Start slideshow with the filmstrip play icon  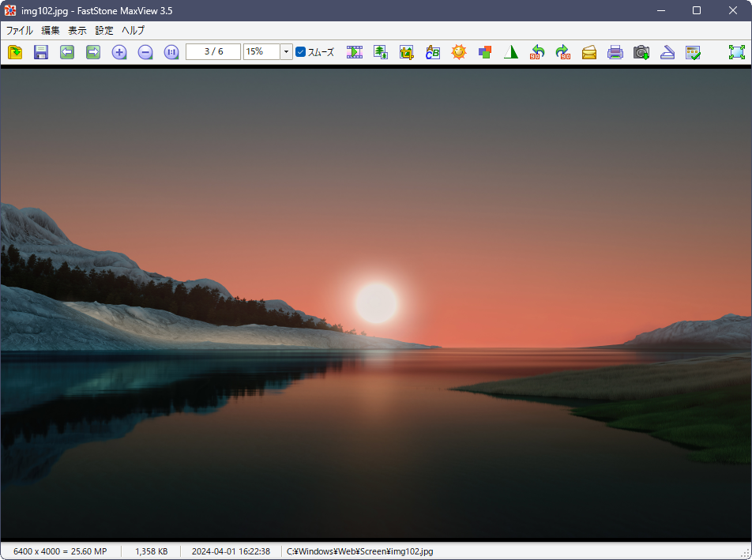coord(355,52)
